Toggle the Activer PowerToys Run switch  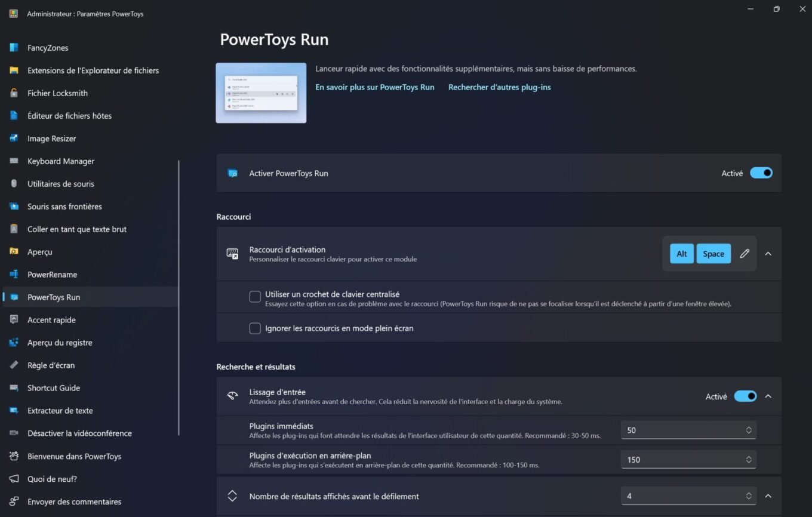(761, 173)
